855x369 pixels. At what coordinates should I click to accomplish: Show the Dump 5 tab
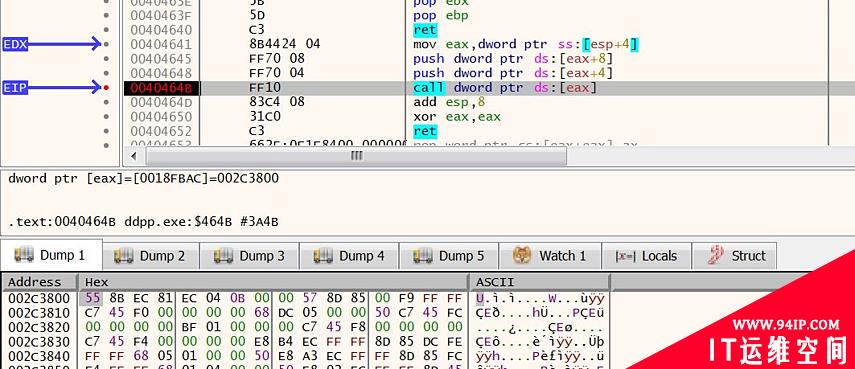(450, 256)
